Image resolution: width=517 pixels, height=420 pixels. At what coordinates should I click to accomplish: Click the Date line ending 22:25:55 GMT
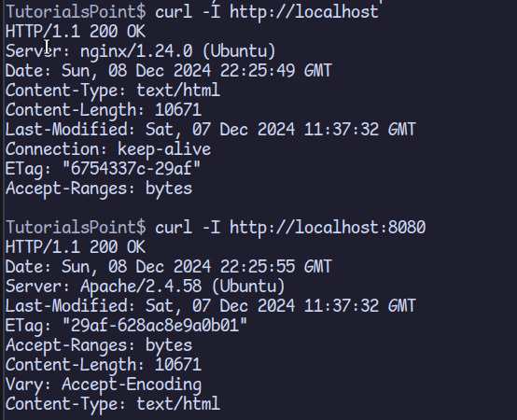coord(169,267)
